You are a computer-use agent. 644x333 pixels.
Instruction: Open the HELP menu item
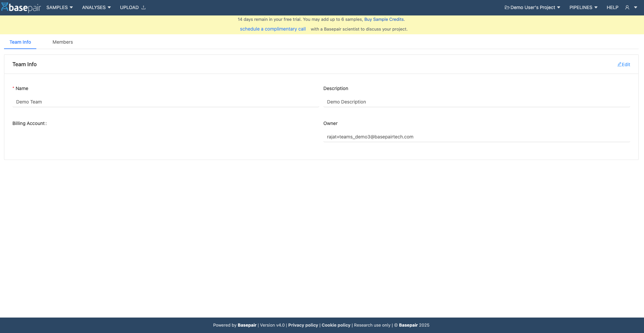point(612,7)
